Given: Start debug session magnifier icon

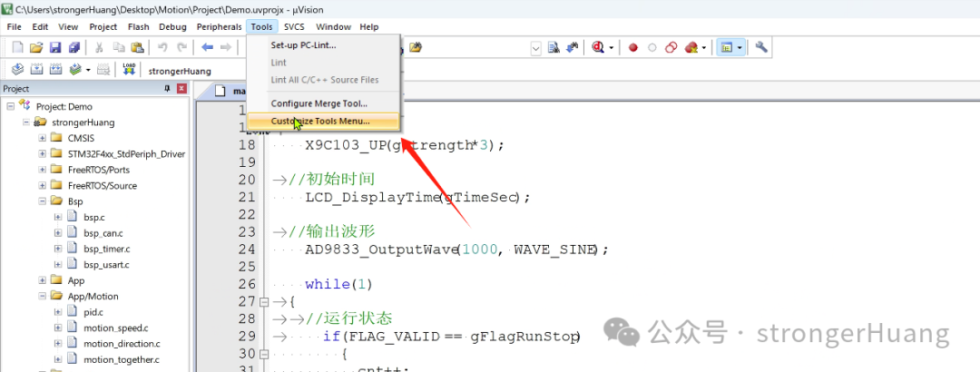Looking at the screenshot, I should point(597,47).
